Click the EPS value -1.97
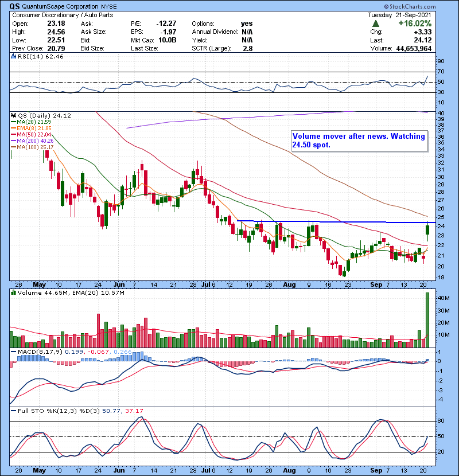Viewport: 459px width, 476px height. click(x=168, y=32)
